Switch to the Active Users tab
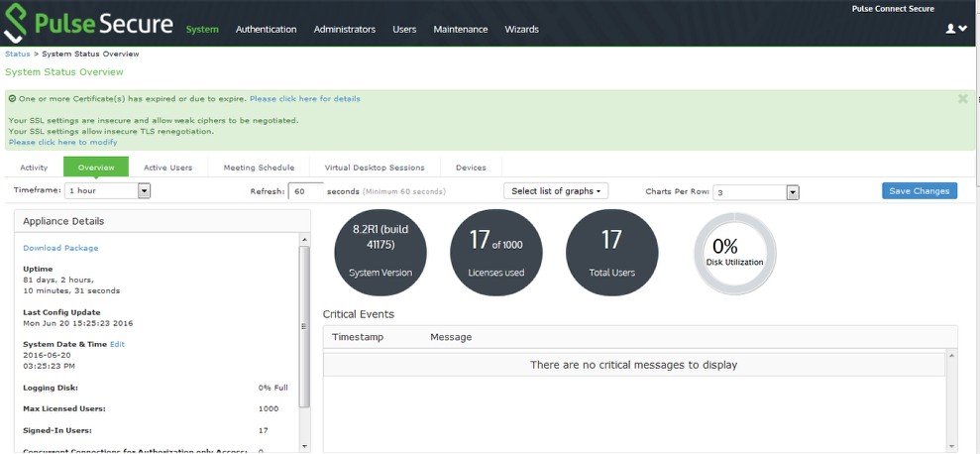 167,168
